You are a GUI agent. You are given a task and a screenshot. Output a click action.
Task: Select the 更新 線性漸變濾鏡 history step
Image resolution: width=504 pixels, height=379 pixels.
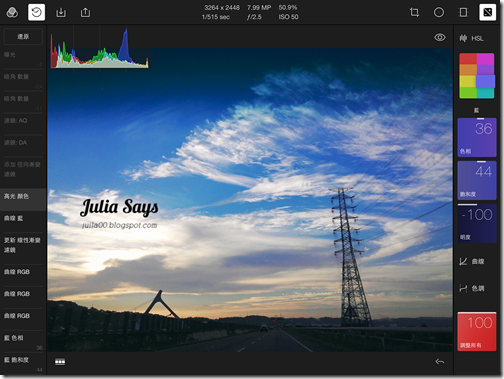tap(23, 248)
